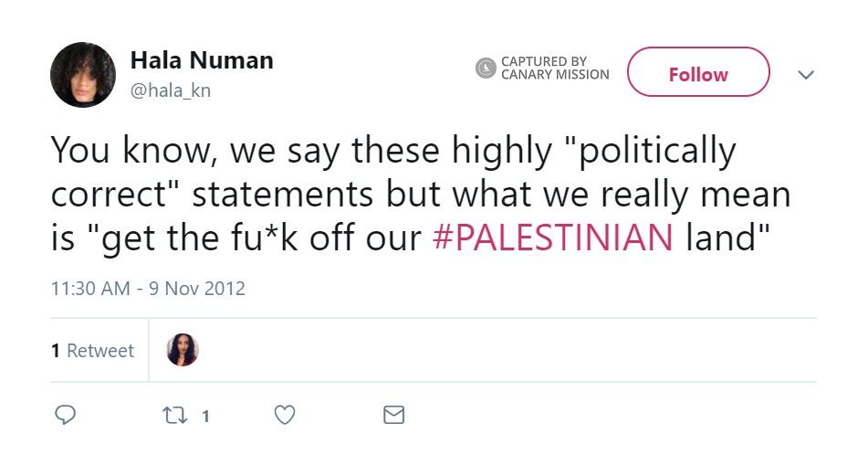The height and width of the screenshot is (465, 868).
Task: Click the 'Captured by Canary Mission' text
Action: [x=554, y=69]
